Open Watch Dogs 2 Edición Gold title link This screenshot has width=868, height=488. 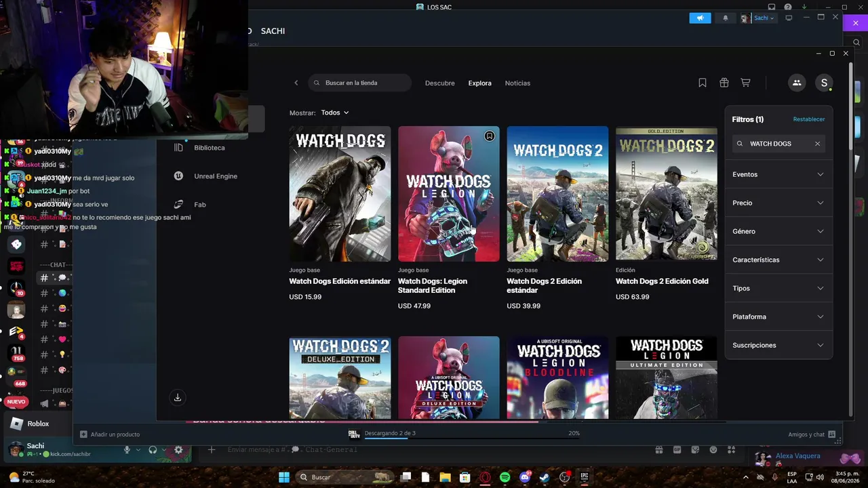(x=662, y=281)
